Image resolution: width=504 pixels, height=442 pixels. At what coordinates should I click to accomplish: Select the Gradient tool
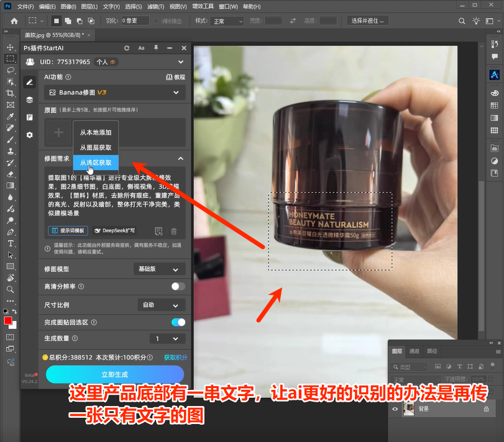(11, 186)
